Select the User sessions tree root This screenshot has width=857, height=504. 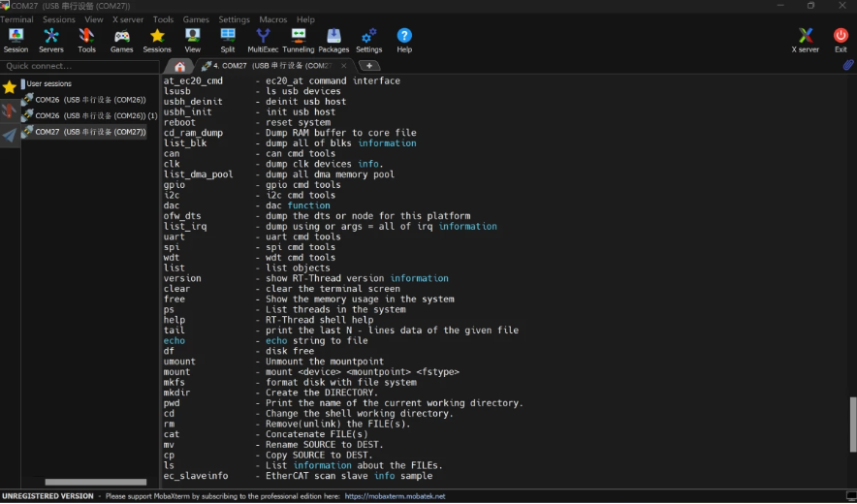tap(48, 83)
